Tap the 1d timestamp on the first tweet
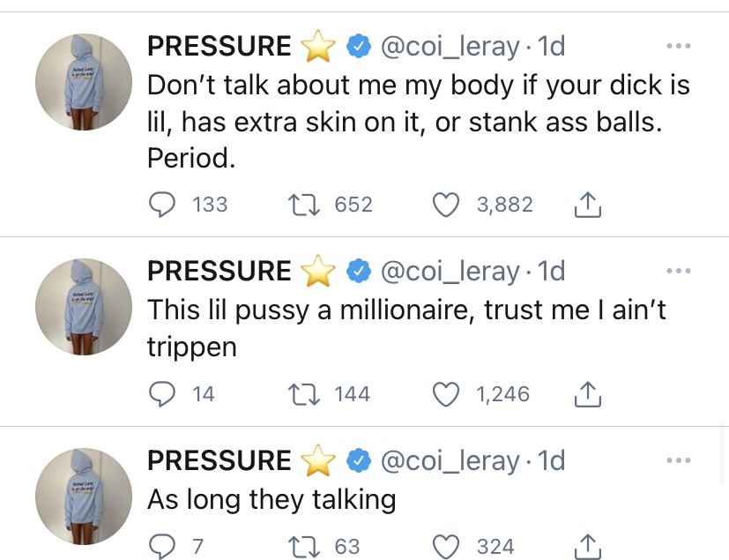 (x=552, y=46)
